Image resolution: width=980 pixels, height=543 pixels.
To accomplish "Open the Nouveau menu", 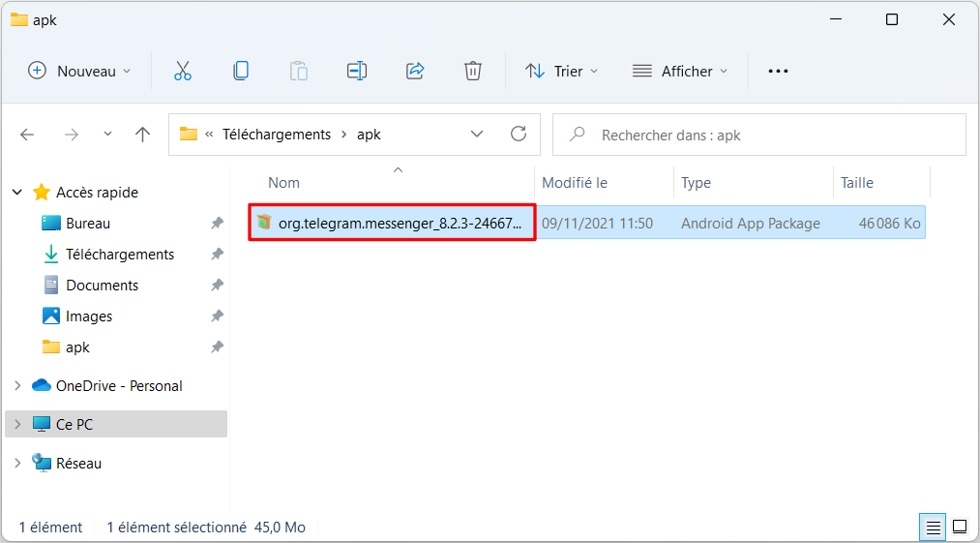I will click(x=79, y=71).
